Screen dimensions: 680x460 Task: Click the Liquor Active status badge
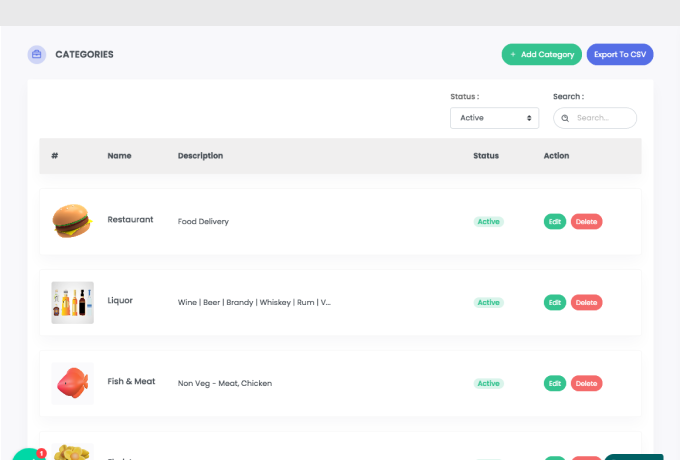[x=488, y=303]
